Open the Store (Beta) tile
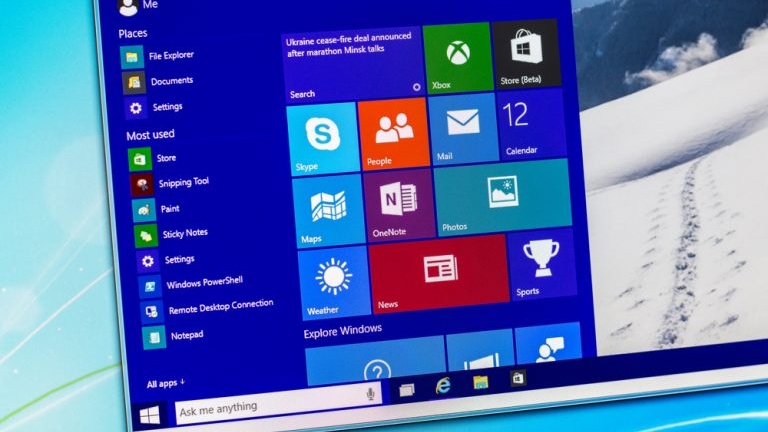768x432 pixels. point(526,52)
